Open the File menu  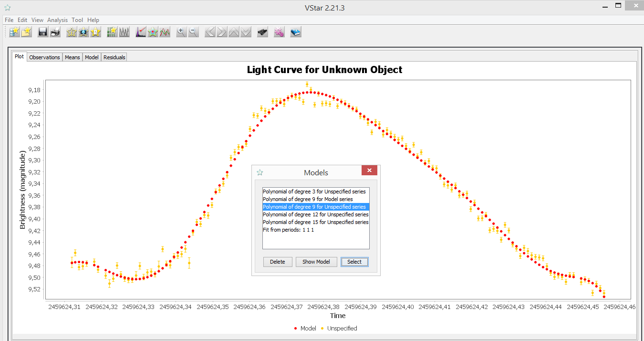(9, 20)
